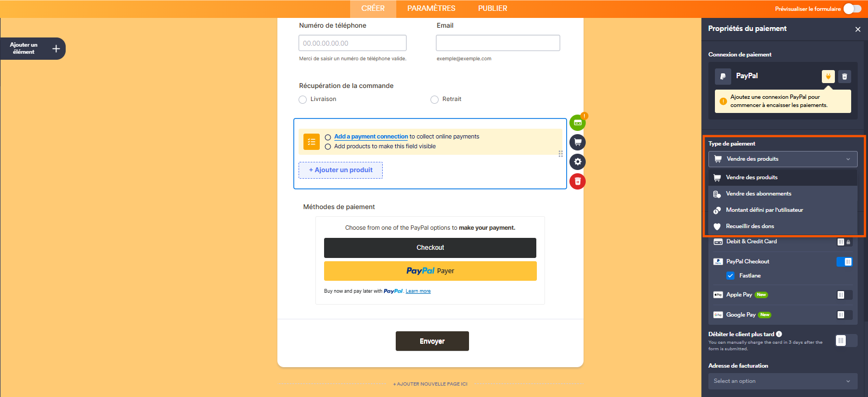Switch to the PARAMÈTRES tab

[432, 9]
